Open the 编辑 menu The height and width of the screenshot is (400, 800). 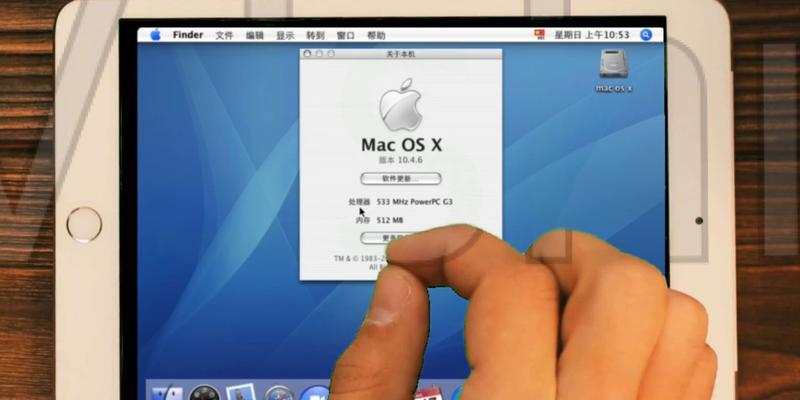coord(255,35)
